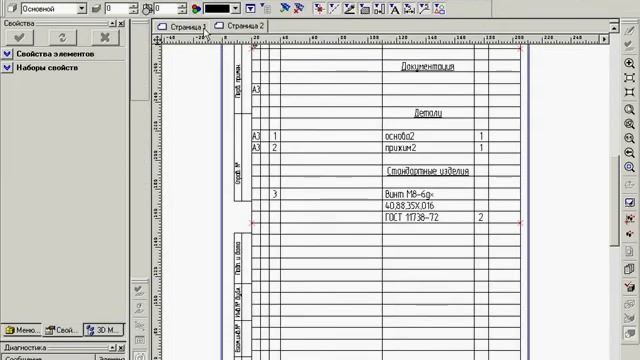Click the plain magnifier zoom-window icon
The height and width of the screenshot is (360, 640).
(x=629, y=109)
